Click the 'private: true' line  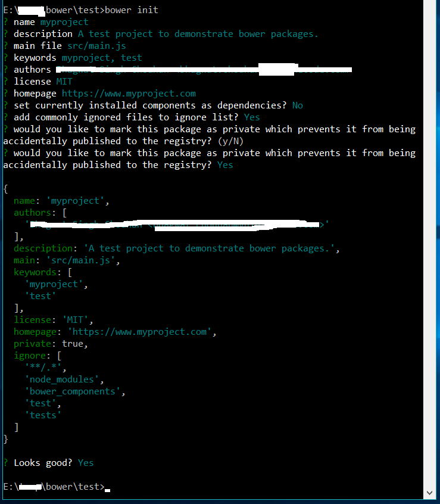[x=51, y=344]
